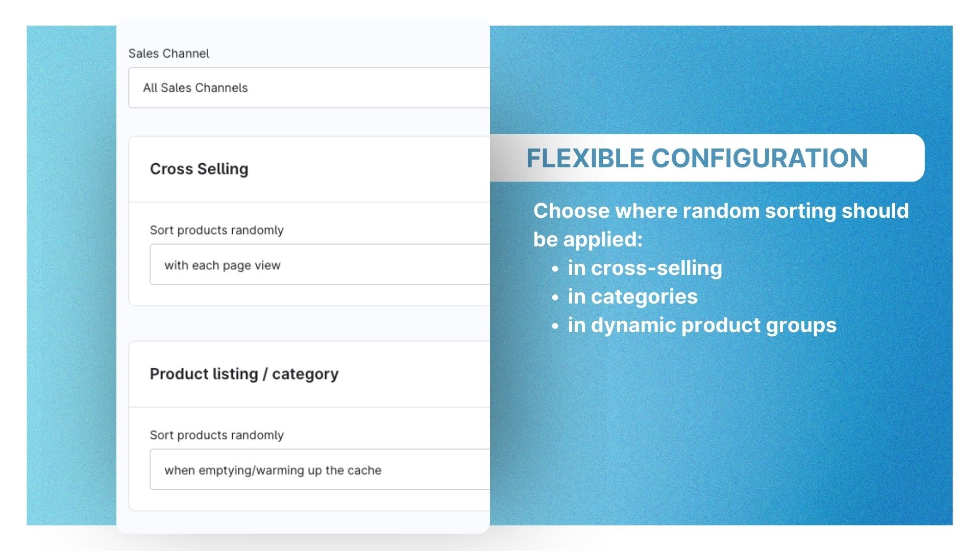
Task: Open the 'with each page view' dropdown
Action: coord(319,265)
